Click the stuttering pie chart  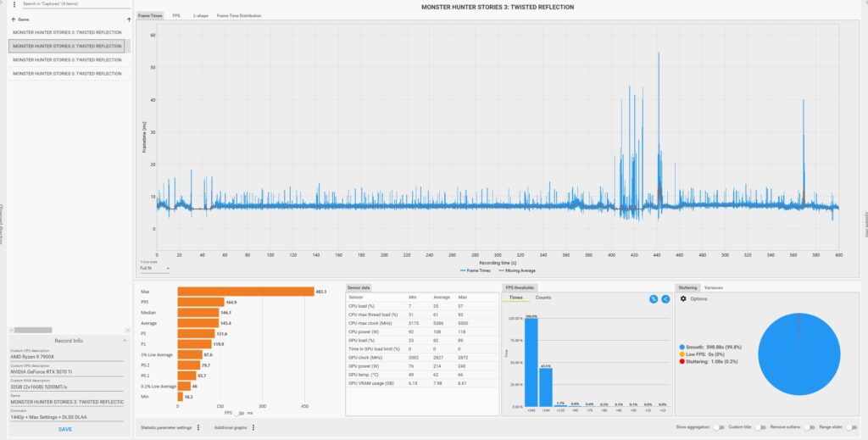click(798, 354)
